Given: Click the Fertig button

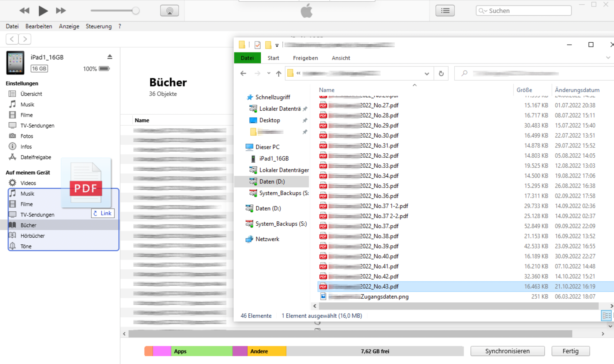Looking at the screenshot, I should [570, 351].
